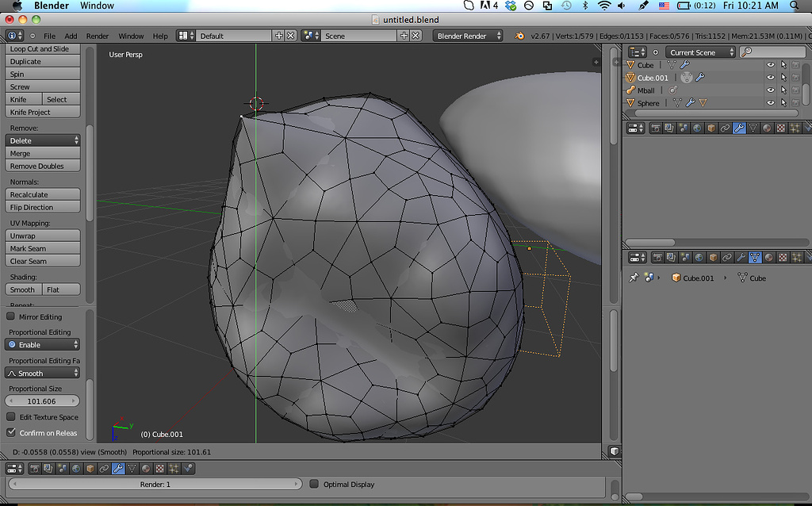Click the Sphere modifier wrench in outliner
Image resolution: width=812 pixels, height=506 pixels.
coord(691,103)
